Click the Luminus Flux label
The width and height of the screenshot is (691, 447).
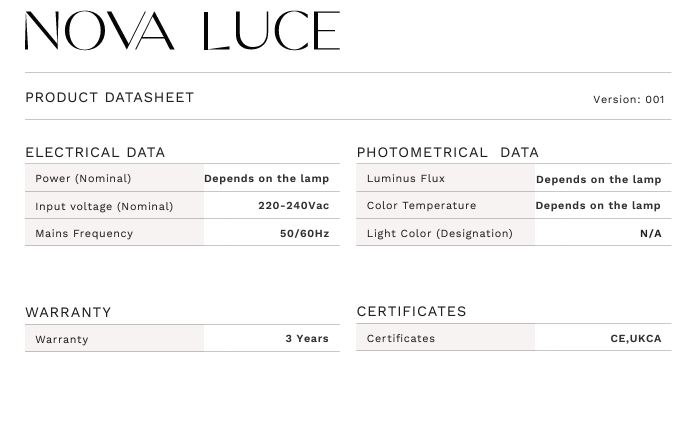[406, 178]
